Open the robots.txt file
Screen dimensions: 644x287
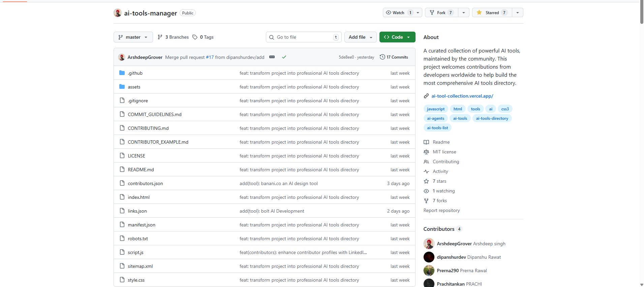[138, 239]
